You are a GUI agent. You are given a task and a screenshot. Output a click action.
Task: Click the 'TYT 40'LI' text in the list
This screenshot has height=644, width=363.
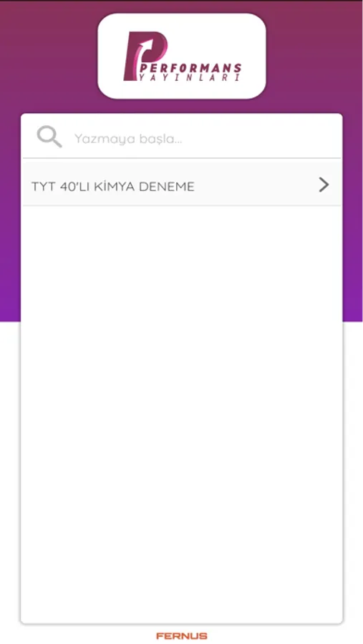[x=61, y=187]
